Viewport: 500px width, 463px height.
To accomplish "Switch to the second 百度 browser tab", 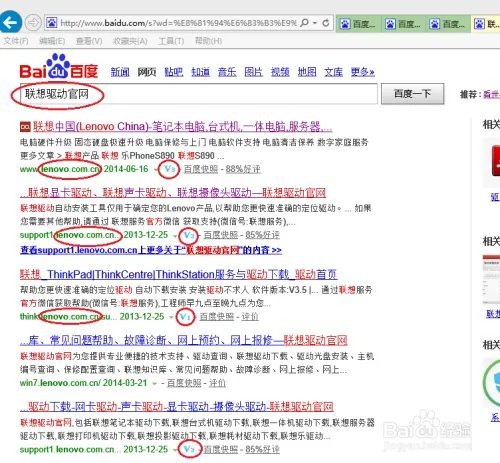I will coord(403,24).
